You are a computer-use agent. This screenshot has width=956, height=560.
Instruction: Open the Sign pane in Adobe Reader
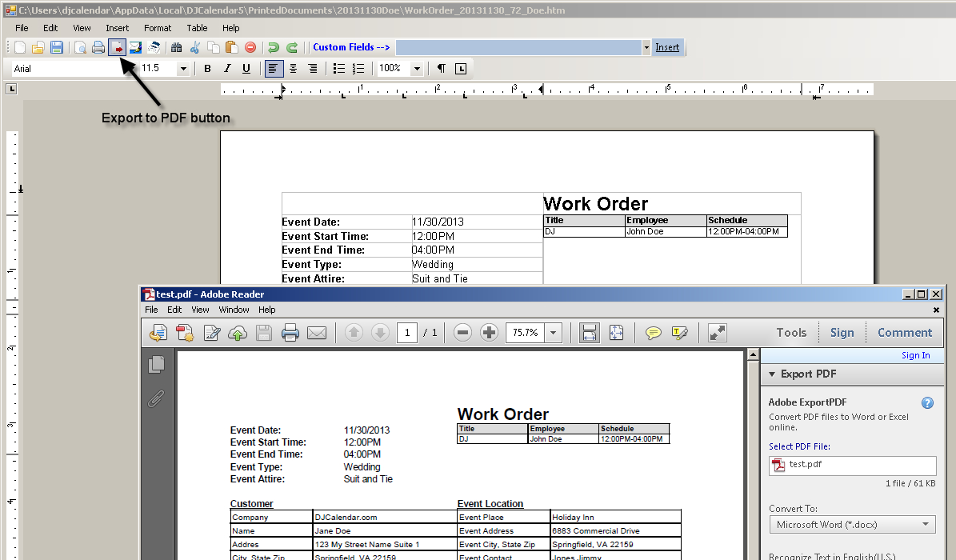842,333
